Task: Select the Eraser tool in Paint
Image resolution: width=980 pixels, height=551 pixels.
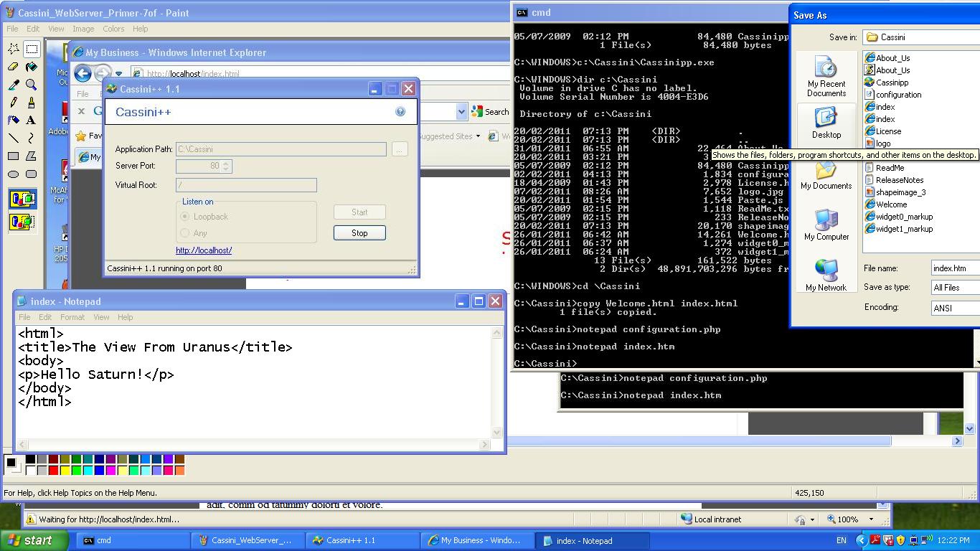Action: click(13, 67)
